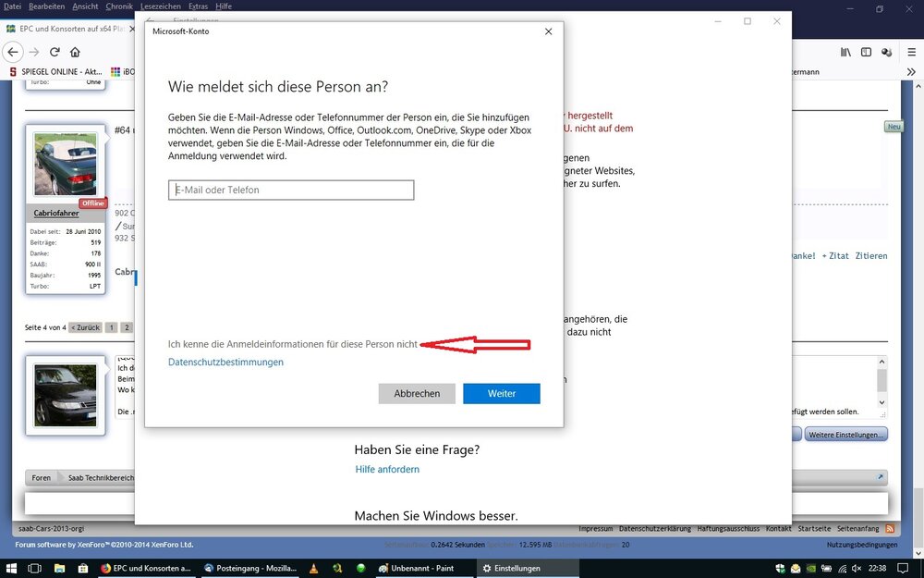924x578 pixels.
Task: Open the Lesezeichen menu
Action: point(160,6)
